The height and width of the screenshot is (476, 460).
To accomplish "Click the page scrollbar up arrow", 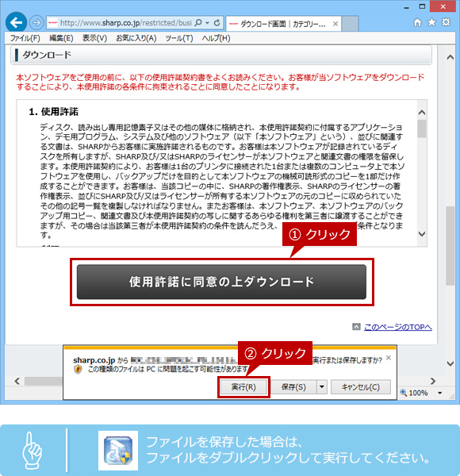I will (450, 57).
